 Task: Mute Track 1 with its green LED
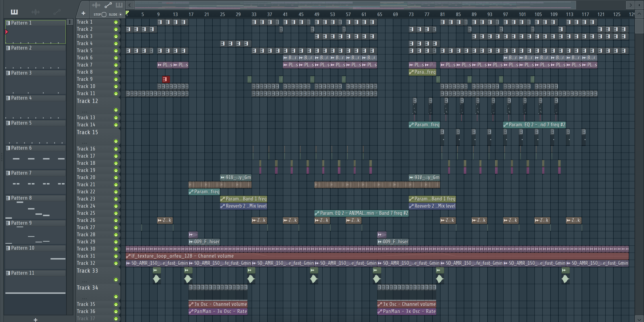(116, 22)
